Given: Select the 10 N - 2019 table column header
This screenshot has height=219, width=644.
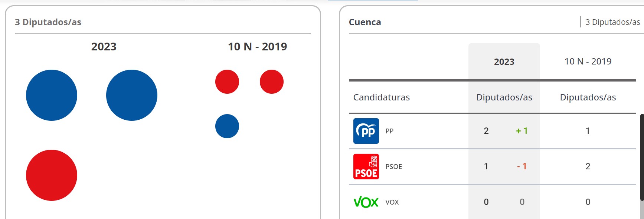Looking at the screenshot, I should [588, 62].
